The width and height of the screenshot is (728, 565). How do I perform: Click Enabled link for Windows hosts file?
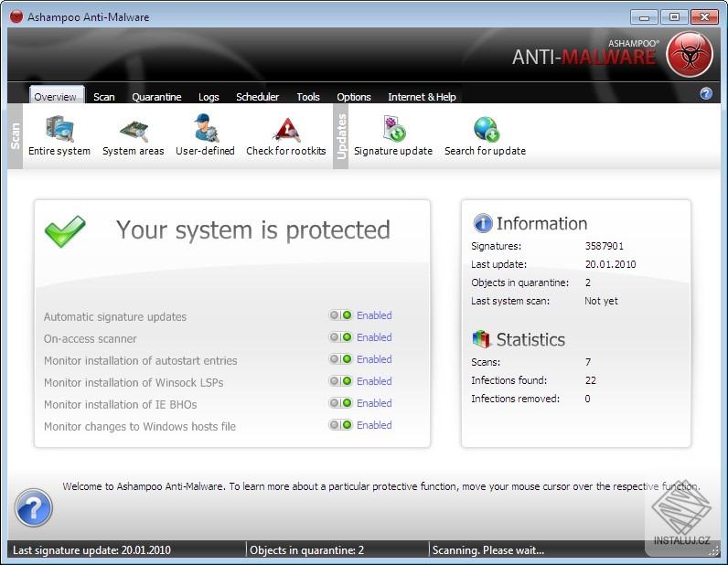point(374,424)
